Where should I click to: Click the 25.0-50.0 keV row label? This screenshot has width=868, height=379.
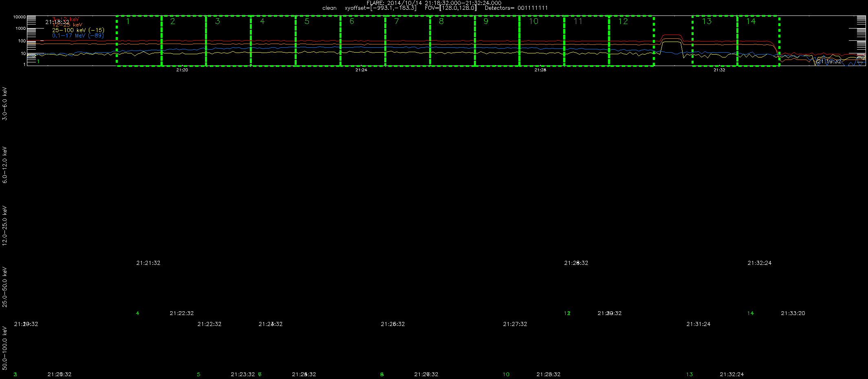point(5,287)
